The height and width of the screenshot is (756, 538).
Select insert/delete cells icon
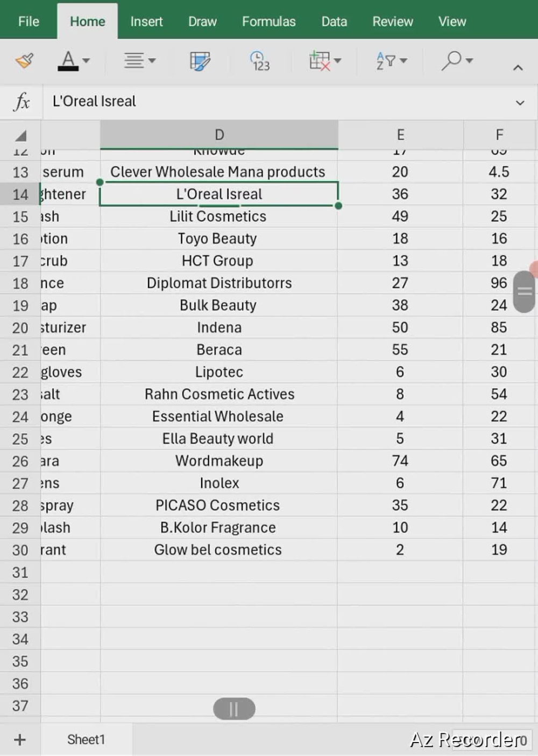click(x=320, y=61)
